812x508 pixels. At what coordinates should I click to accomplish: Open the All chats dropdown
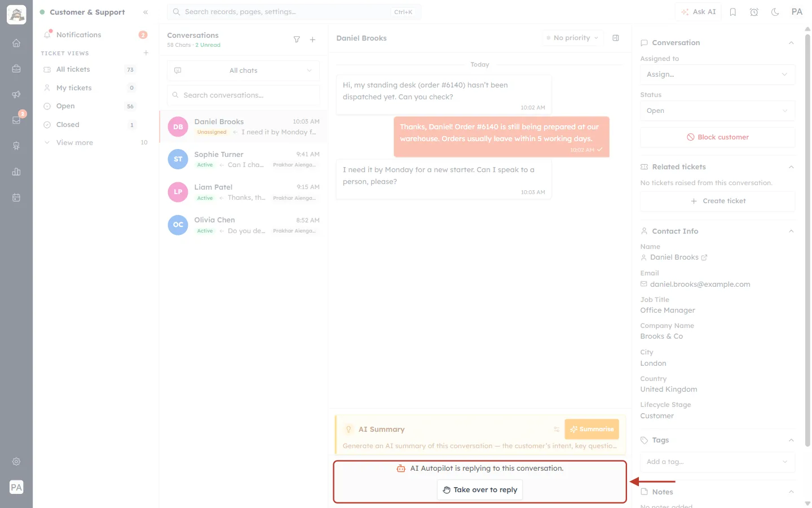pyautogui.click(x=243, y=71)
